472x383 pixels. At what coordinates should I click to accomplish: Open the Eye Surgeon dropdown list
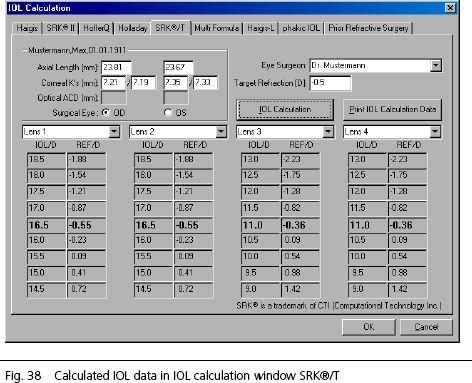[x=436, y=66]
